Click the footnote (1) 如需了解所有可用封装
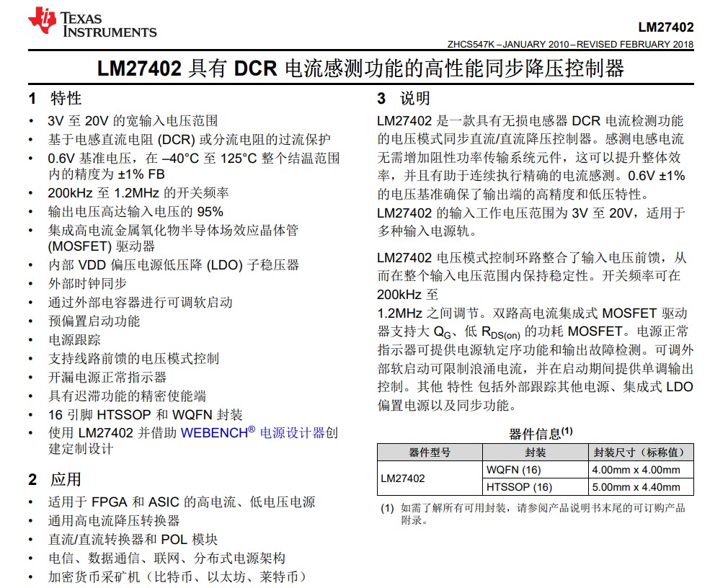The width and height of the screenshot is (728, 588). tap(533, 514)
